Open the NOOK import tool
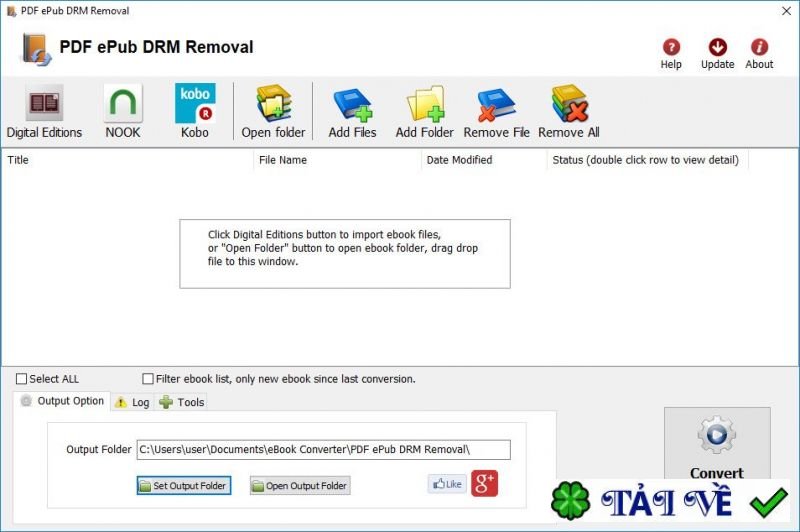The height and width of the screenshot is (532, 800). [123, 112]
